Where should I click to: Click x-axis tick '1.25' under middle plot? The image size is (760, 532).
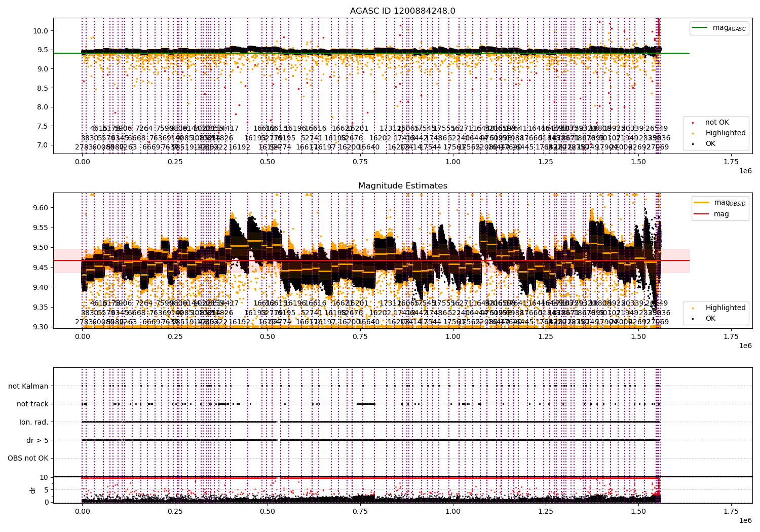(x=546, y=336)
